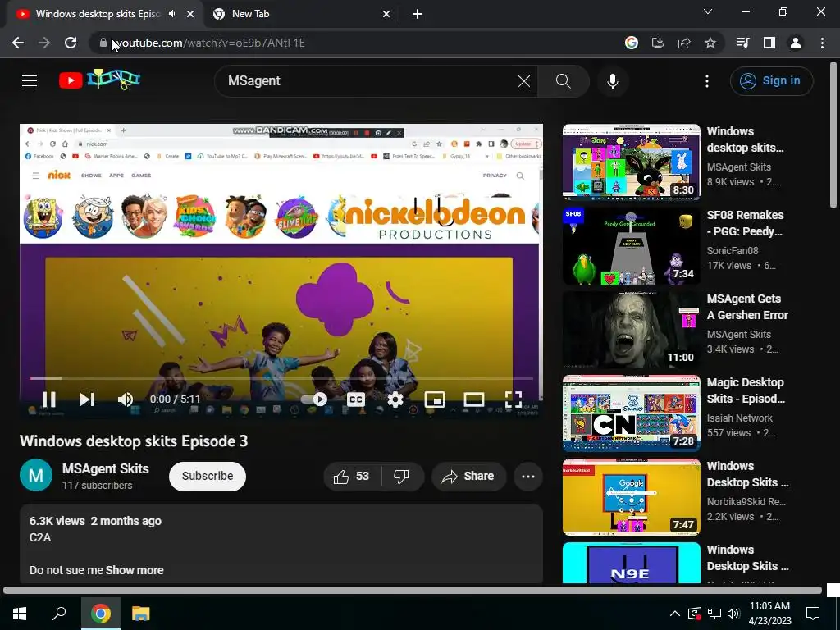Open Google icon in address bar
The width and height of the screenshot is (840, 630).
pos(632,43)
